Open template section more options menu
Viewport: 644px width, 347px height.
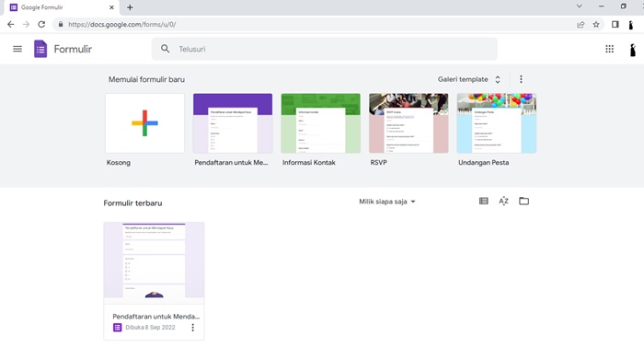coord(521,79)
